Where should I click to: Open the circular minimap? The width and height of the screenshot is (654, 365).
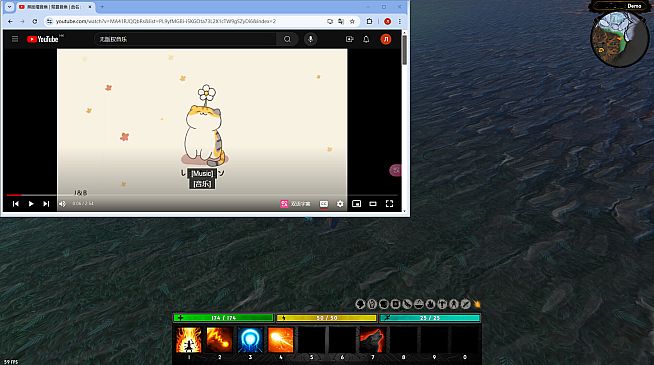click(x=620, y=39)
